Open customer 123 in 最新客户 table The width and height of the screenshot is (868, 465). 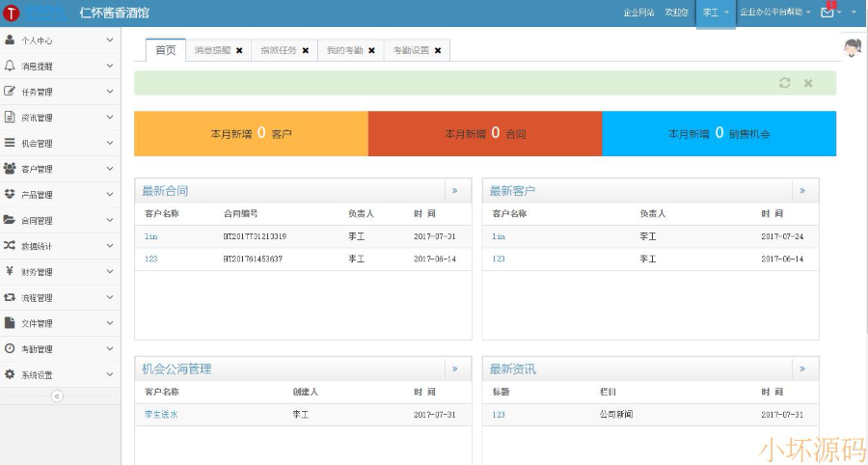[499, 259]
